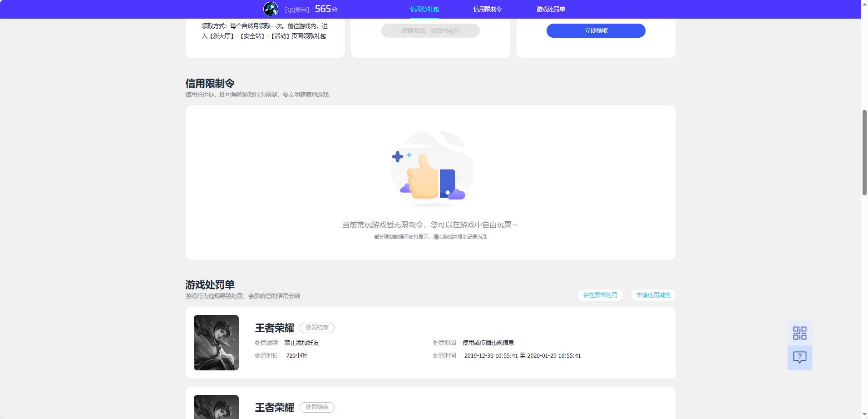This screenshot has height=419, width=868.
Task: Click the 处罚结束 tag on the second penalty
Action: pos(317,407)
